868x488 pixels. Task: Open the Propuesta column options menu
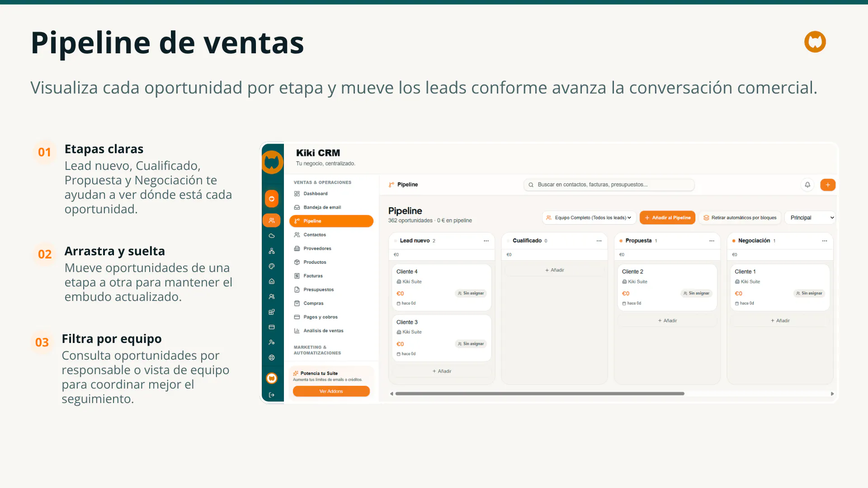pos(712,241)
